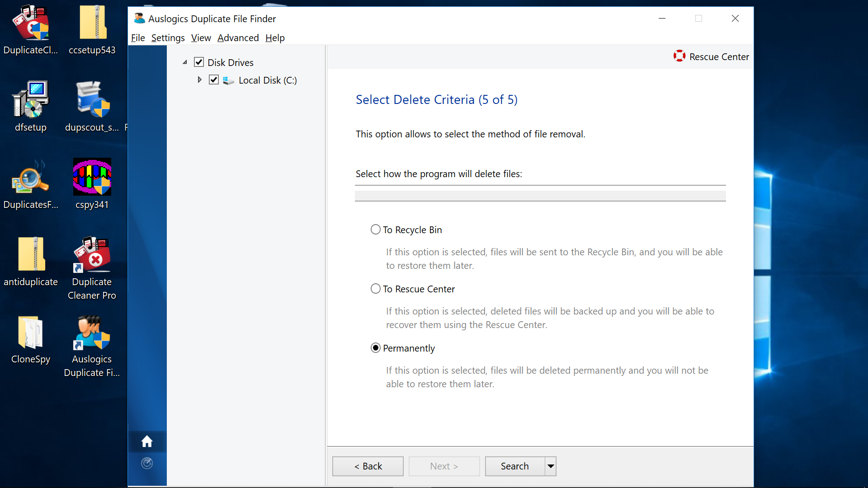Image resolution: width=868 pixels, height=488 pixels.
Task: Select the To Rescue Center option
Action: pyautogui.click(x=375, y=289)
